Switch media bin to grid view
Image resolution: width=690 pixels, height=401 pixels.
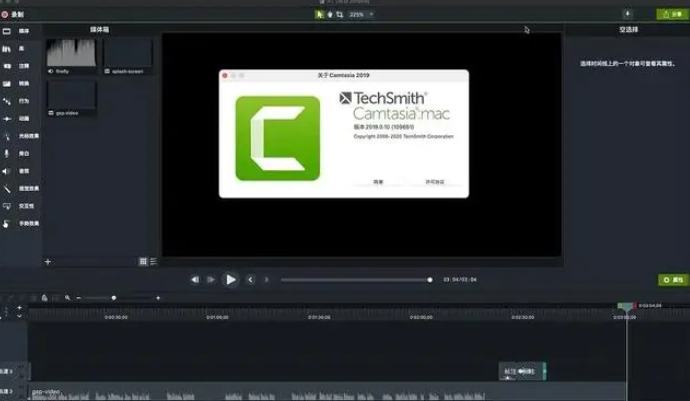tap(143, 261)
